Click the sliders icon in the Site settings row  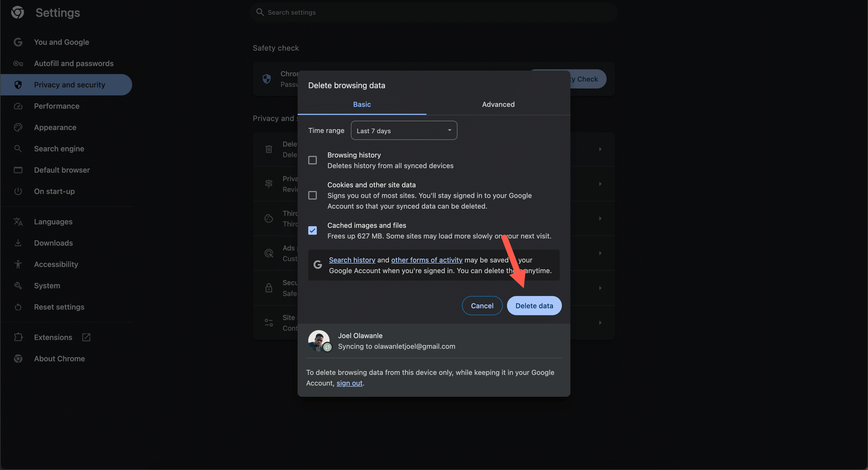(x=269, y=323)
